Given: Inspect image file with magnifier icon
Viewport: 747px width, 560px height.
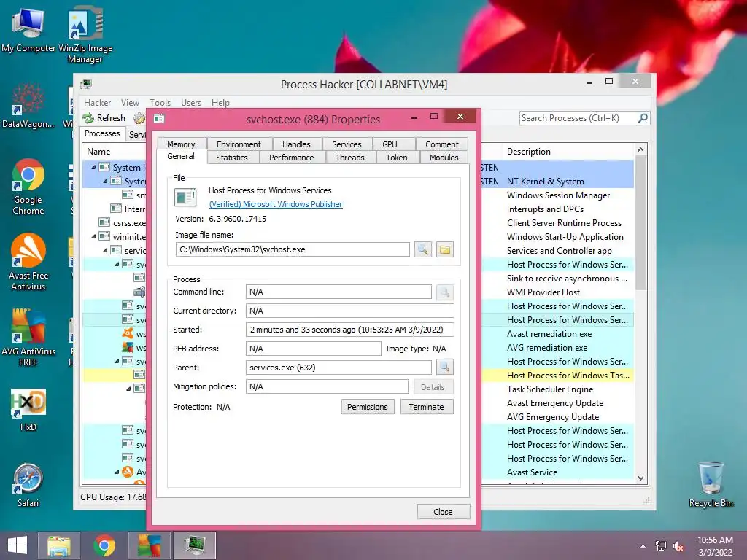Looking at the screenshot, I should coord(422,249).
